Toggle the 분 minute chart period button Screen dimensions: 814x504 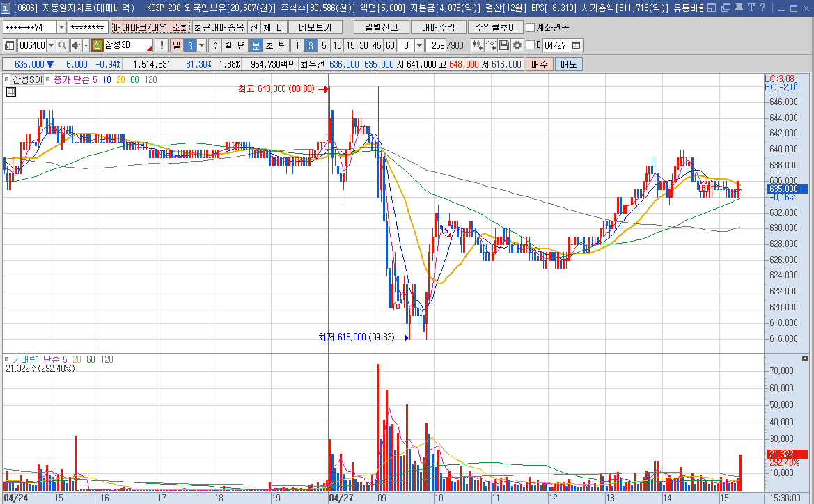[256, 45]
